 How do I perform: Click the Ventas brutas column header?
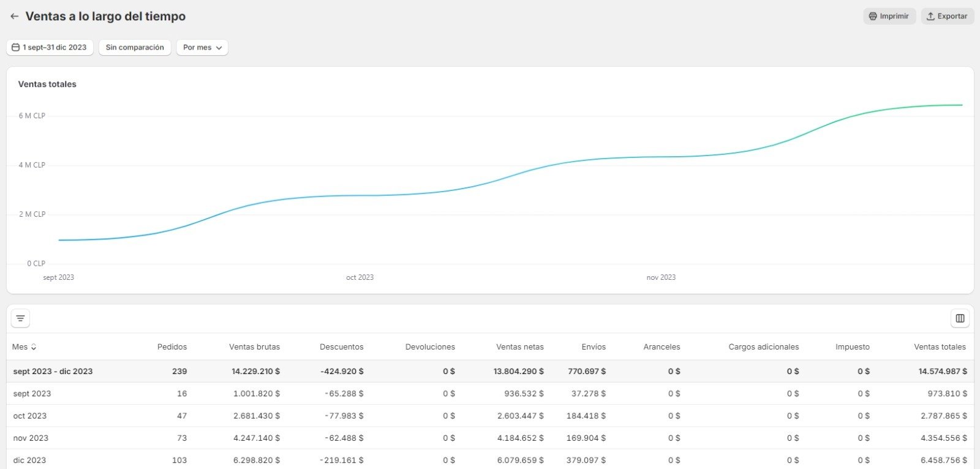pyautogui.click(x=254, y=347)
